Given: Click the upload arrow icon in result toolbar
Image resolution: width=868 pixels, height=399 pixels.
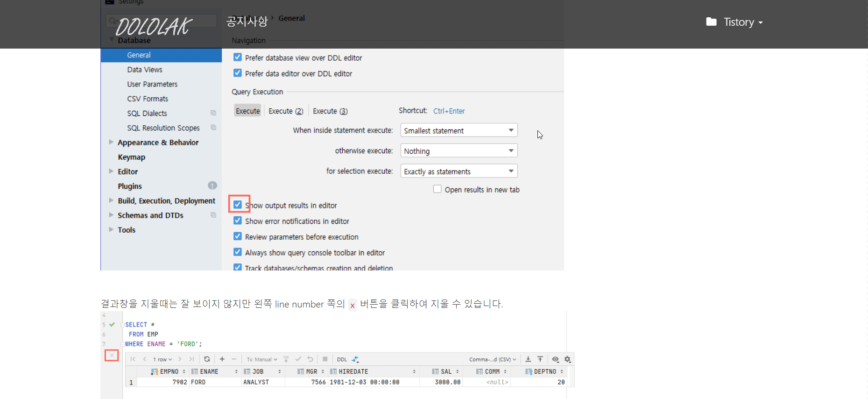Looking at the screenshot, I should [540, 359].
